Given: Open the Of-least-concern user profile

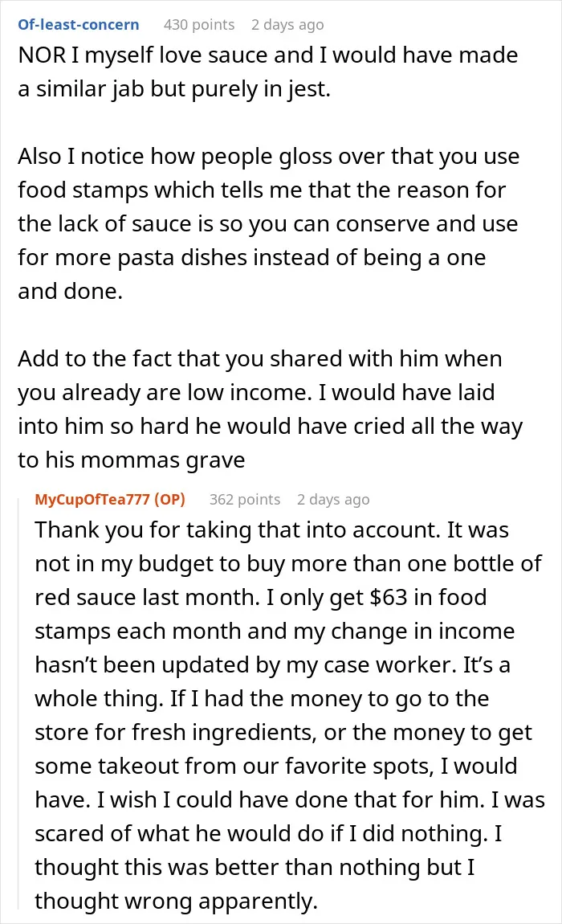Looking at the screenshot, I should pyautogui.click(x=79, y=25).
